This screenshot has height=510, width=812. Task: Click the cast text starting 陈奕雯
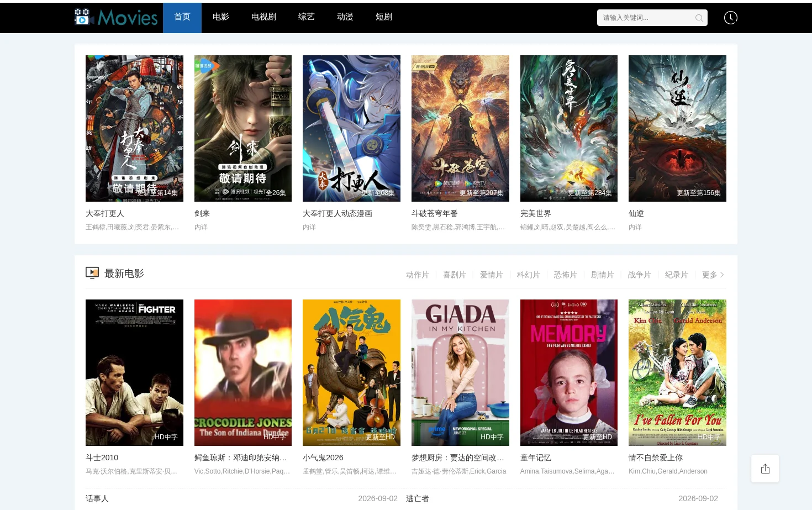pyautogui.click(x=458, y=227)
